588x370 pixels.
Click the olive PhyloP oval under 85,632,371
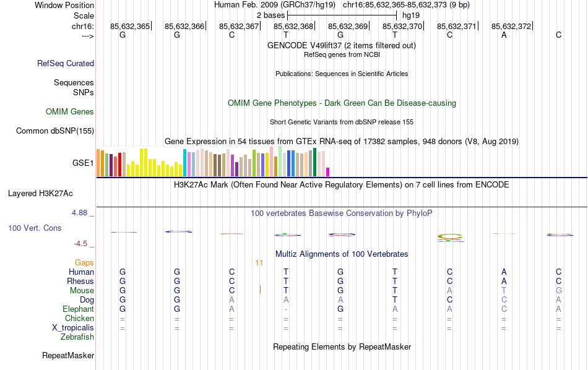coord(451,236)
